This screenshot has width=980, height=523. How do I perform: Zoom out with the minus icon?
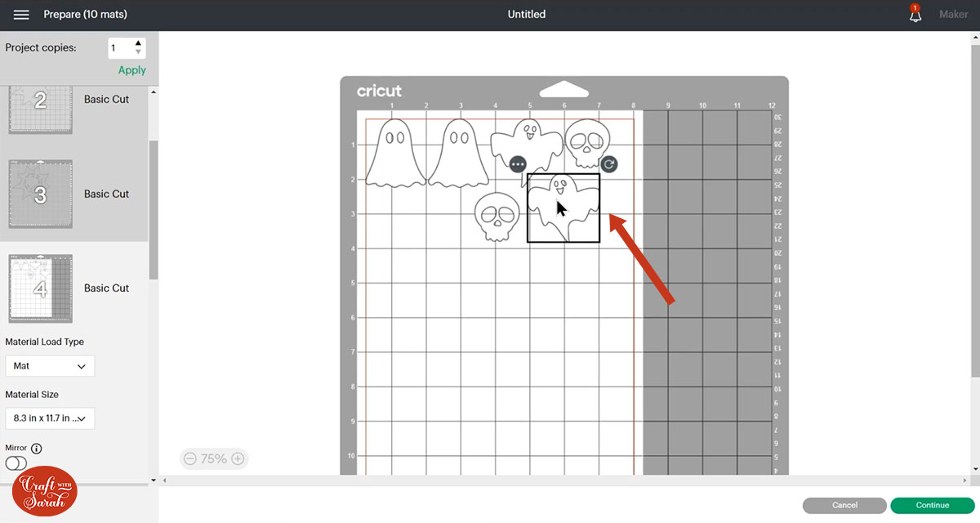[x=190, y=459]
